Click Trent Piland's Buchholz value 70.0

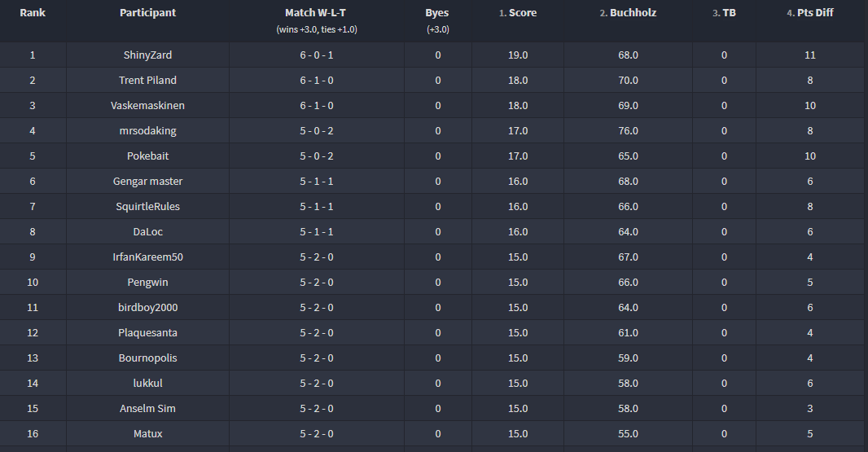[628, 81]
